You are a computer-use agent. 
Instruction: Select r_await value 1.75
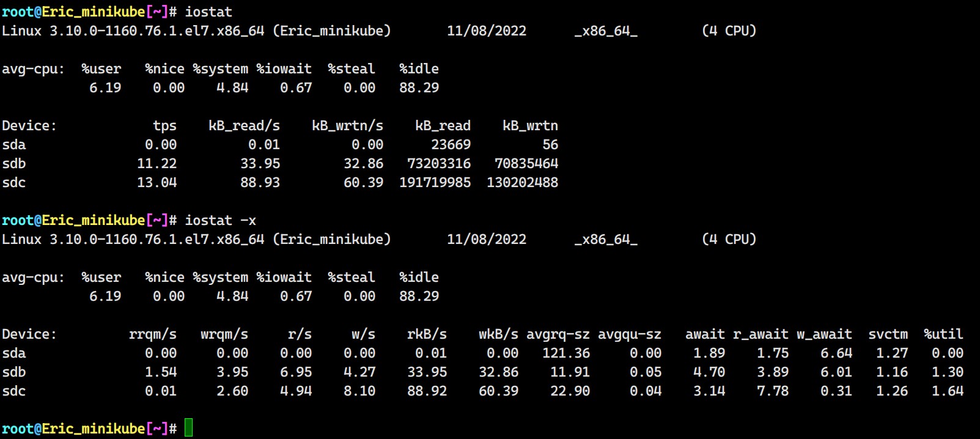click(x=773, y=353)
